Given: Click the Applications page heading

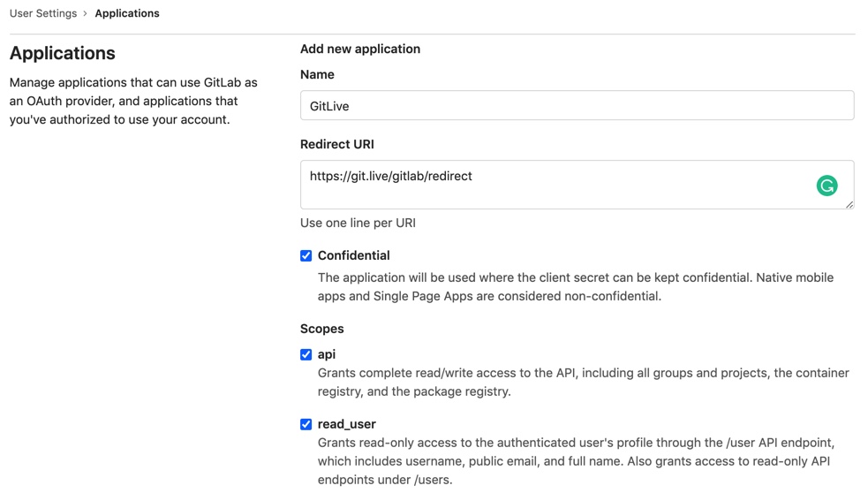Looking at the screenshot, I should pyautogui.click(x=62, y=53).
